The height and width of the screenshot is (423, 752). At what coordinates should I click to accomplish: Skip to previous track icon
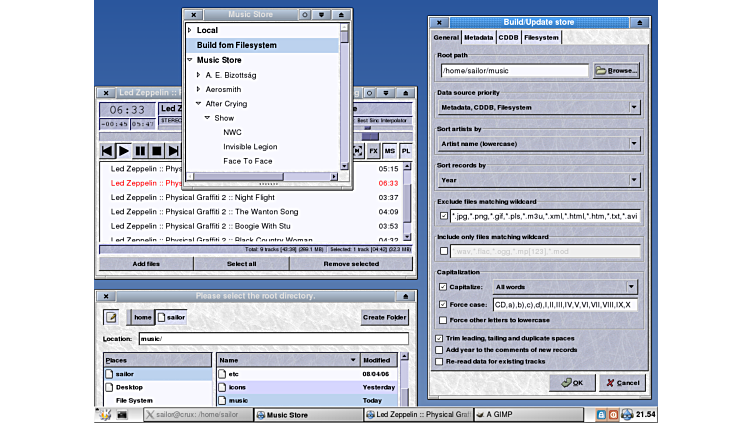click(107, 151)
